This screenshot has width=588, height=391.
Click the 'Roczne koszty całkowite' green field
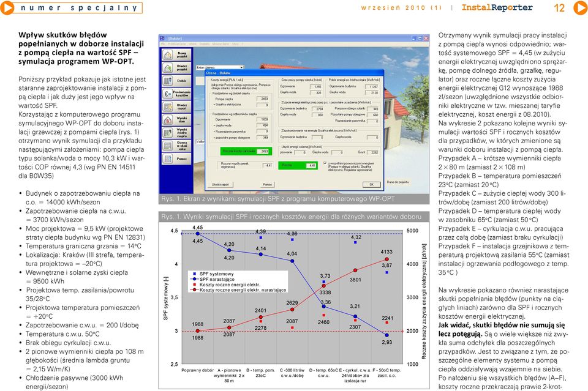coord(246,151)
